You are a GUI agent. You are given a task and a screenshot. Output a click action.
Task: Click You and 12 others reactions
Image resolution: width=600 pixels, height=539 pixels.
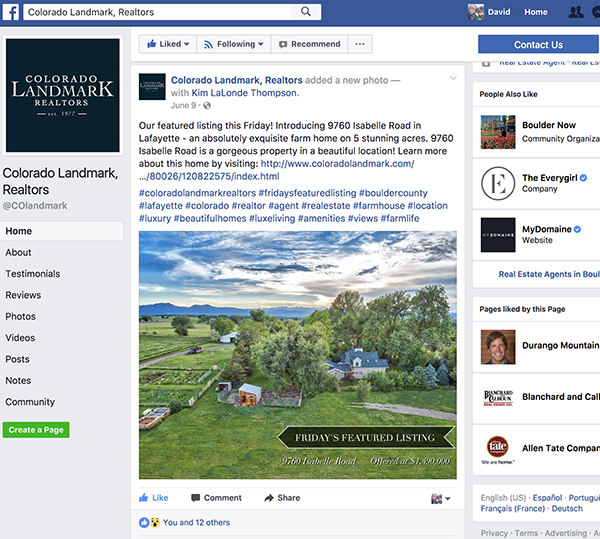196,523
